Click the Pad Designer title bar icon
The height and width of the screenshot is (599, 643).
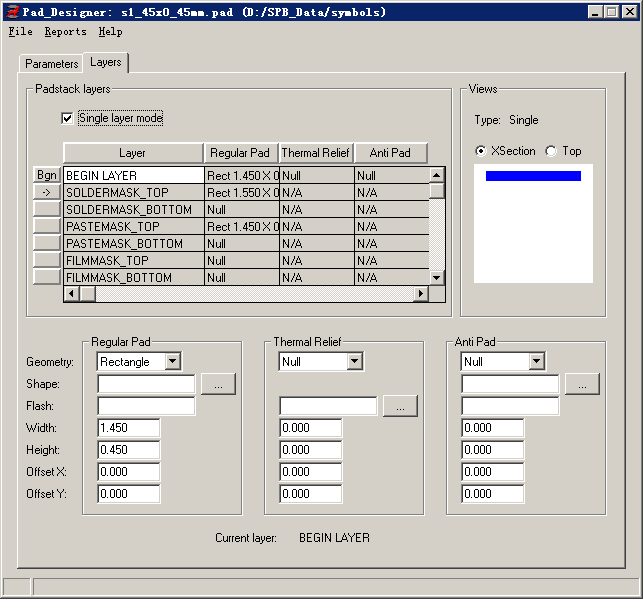(13, 12)
